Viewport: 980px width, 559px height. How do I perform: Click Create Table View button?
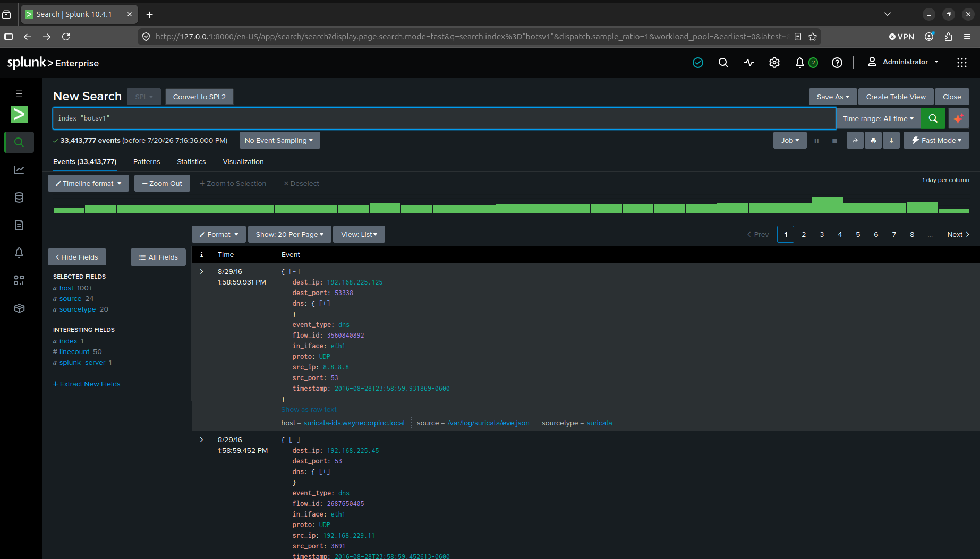point(896,97)
